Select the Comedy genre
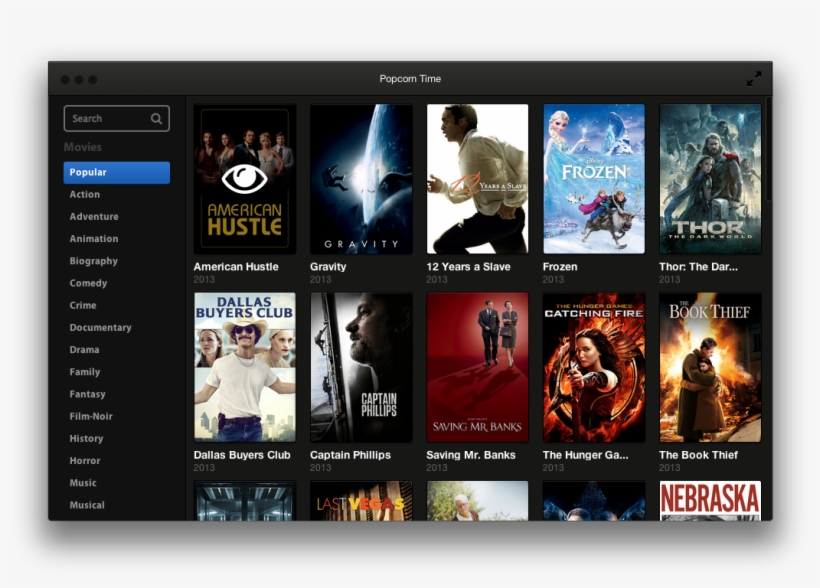Screen dimensions: 820x588 [88, 283]
